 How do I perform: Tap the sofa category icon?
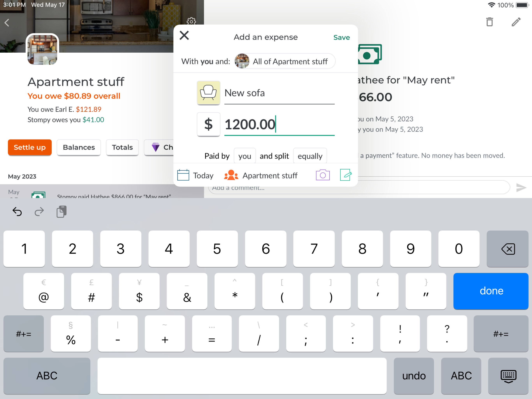(x=209, y=93)
